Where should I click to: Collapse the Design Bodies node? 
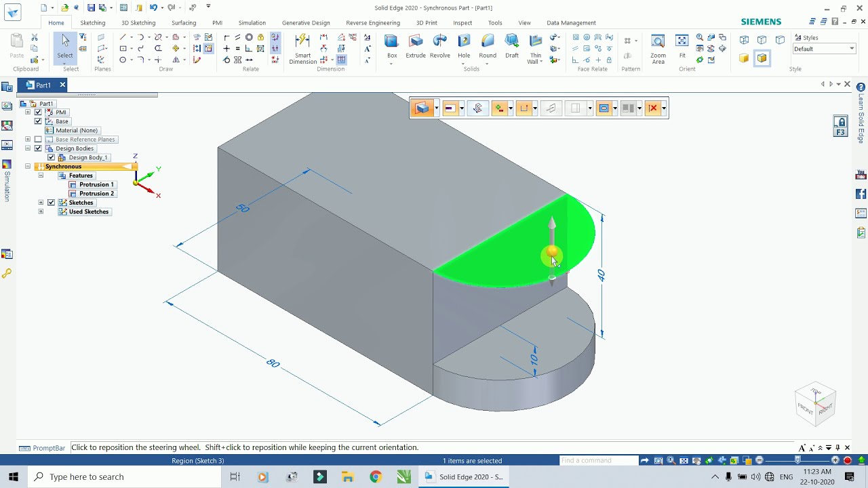28,148
